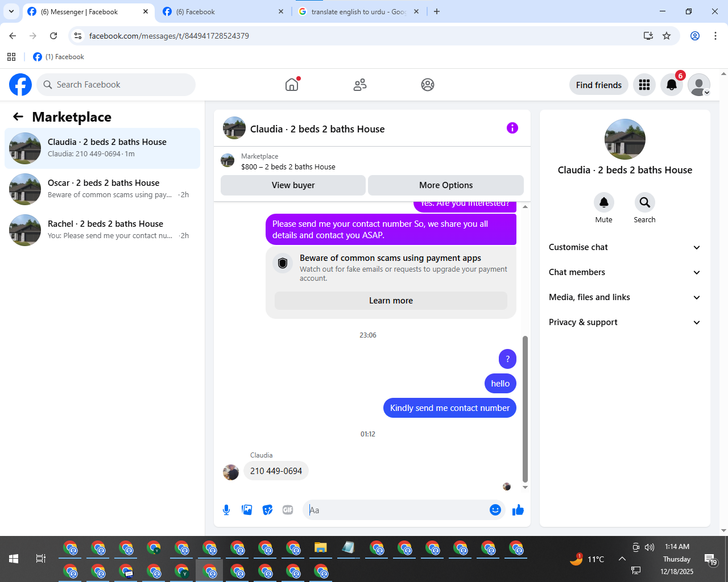Open Facebook home logo
The height and width of the screenshot is (582, 728).
[20, 85]
